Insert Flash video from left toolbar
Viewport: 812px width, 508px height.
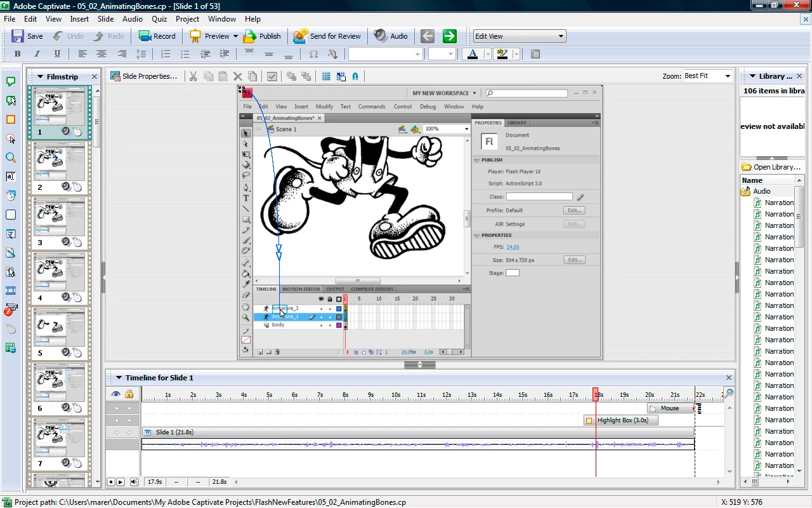[x=10, y=310]
